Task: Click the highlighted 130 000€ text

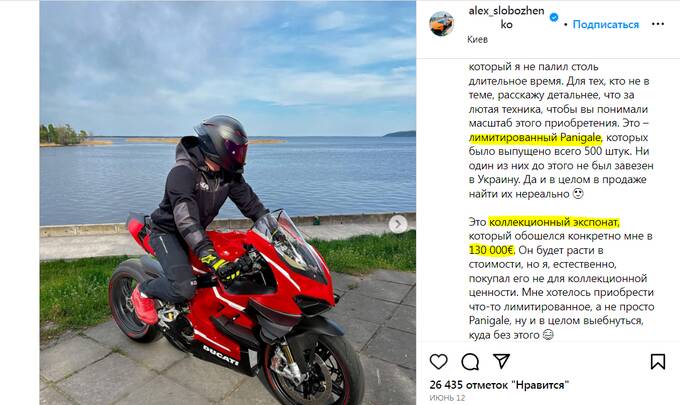Action: tap(491, 250)
